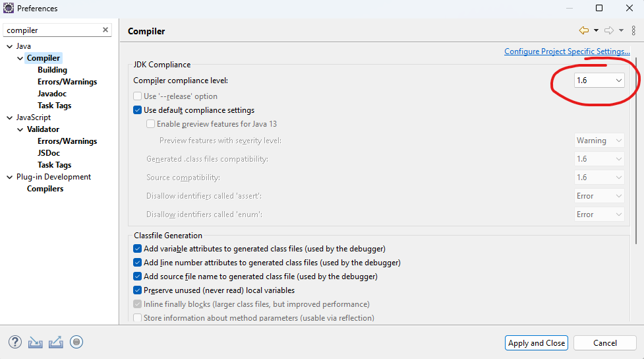Viewport: 644px width, 359px height.
Task: Enable Store information about method parameters
Action: [x=138, y=318]
